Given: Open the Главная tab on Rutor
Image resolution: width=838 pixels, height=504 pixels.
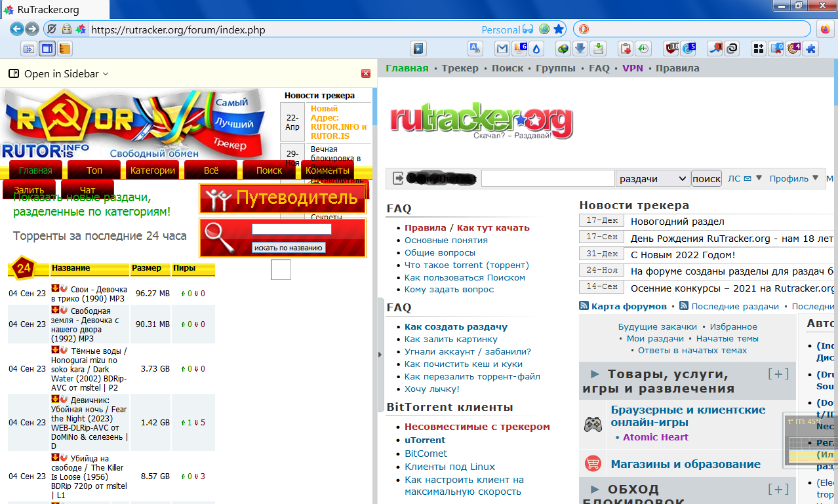Looking at the screenshot, I should (35, 170).
